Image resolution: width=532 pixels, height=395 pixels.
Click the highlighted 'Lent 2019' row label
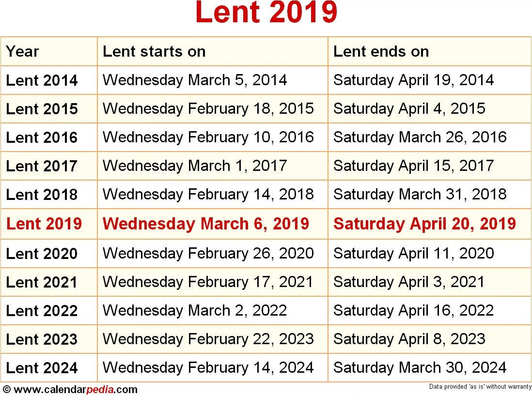44,224
